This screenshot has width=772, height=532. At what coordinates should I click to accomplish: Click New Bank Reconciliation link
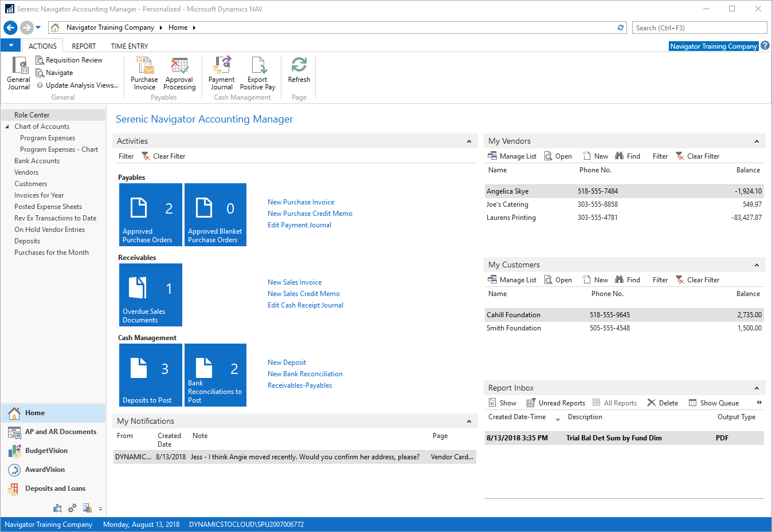[305, 374]
